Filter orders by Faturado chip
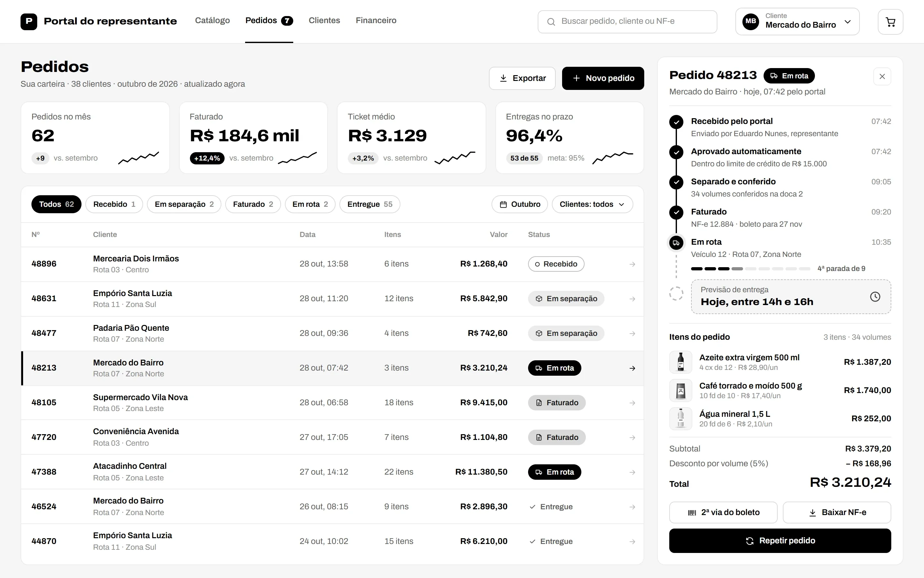Image resolution: width=924 pixels, height=578 pixels. tap(253, 204)
